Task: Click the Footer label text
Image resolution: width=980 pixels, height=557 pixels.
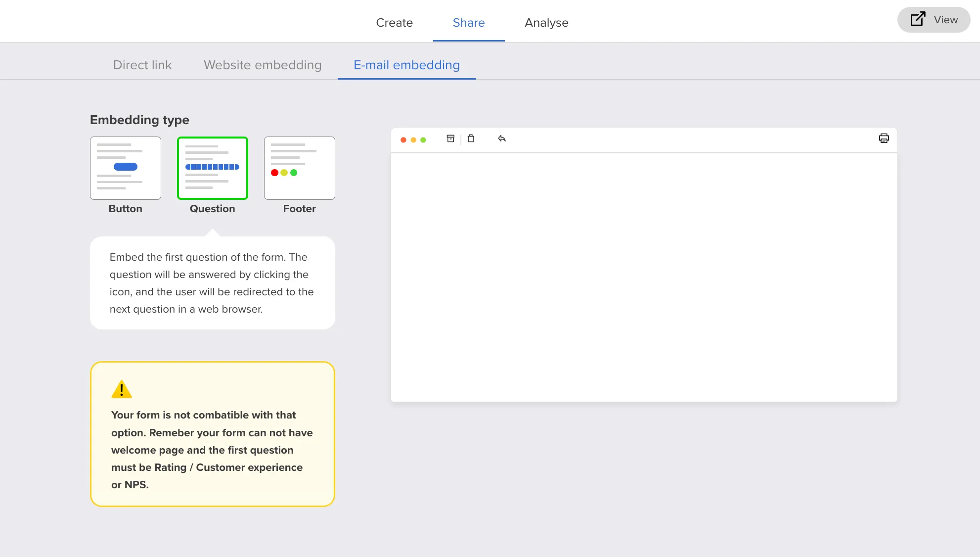Action: (x=300, y=209)
